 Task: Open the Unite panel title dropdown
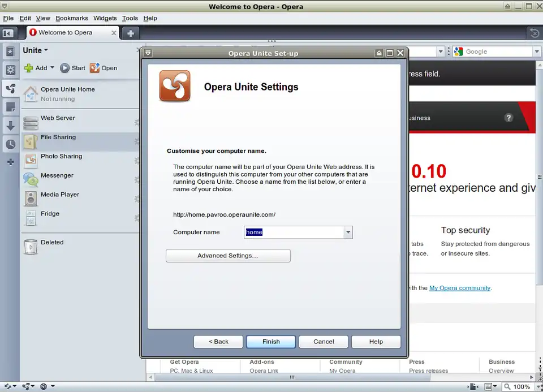tap(36, 50)
